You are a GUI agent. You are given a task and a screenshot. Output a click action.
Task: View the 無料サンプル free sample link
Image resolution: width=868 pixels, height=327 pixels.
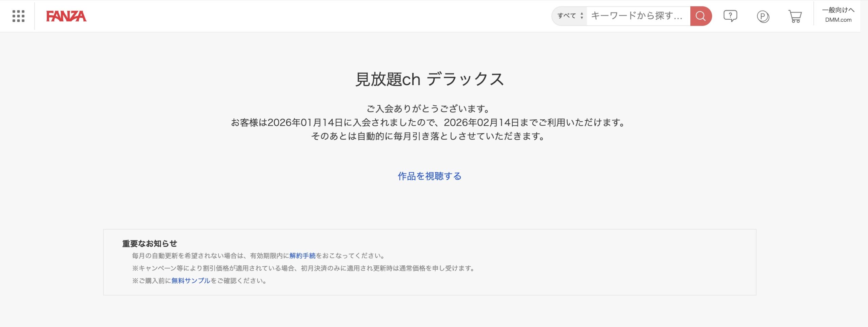click(190, 281)
